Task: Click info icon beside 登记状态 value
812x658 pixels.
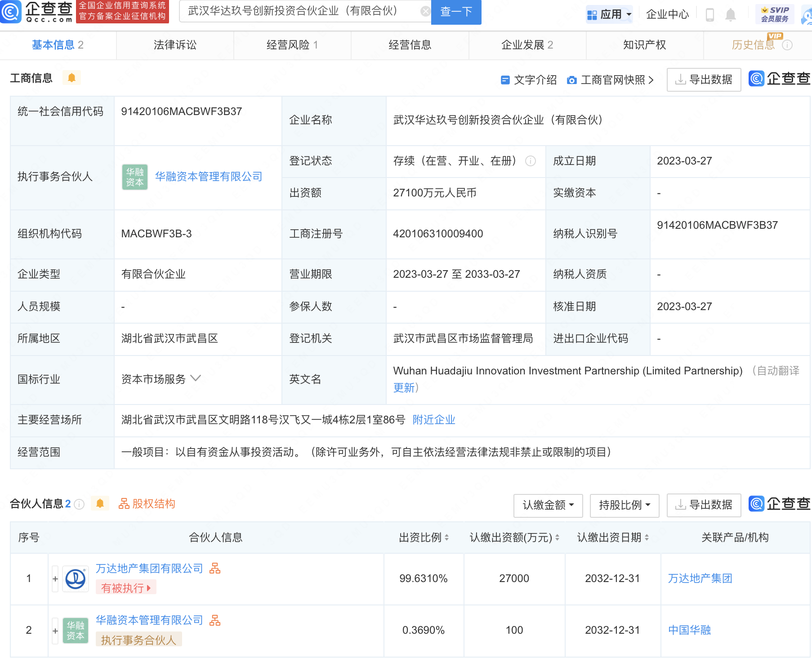Action: tap(531, 161)
